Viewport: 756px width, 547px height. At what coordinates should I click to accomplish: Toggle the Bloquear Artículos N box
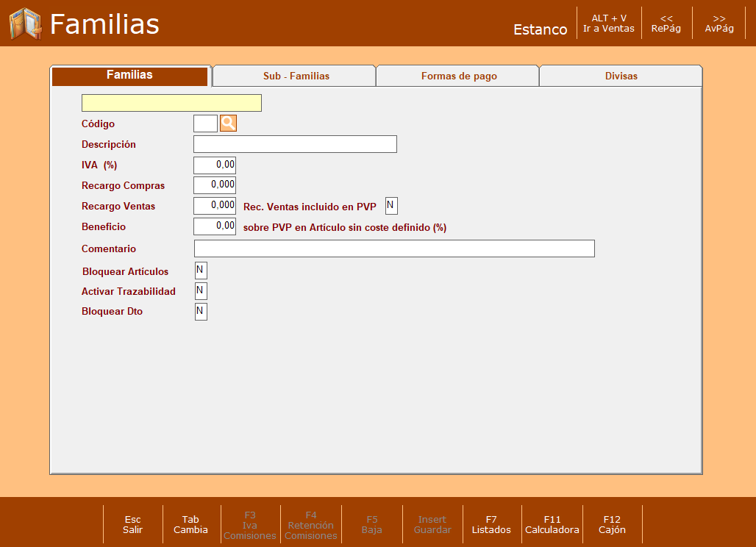click(x=201, y=271)
